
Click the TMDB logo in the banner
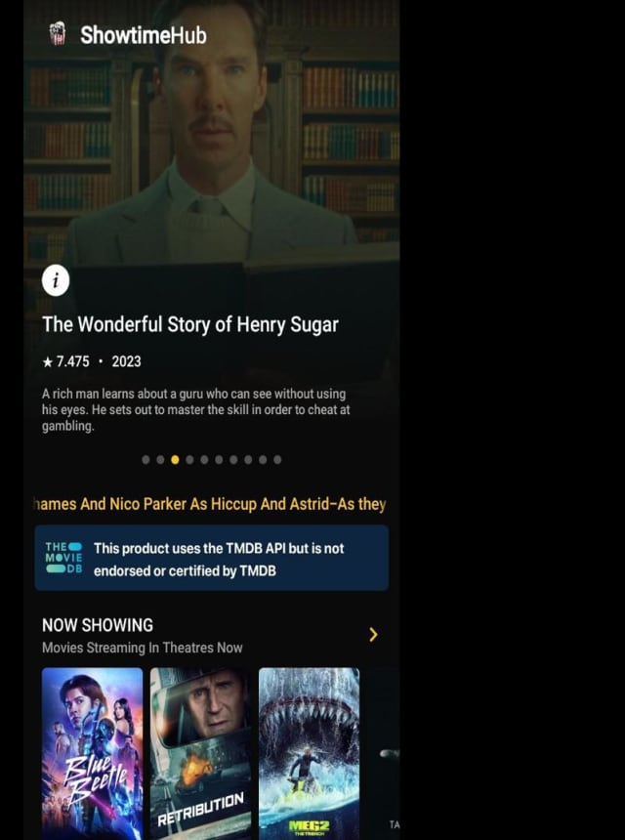(x=63, y=558)
